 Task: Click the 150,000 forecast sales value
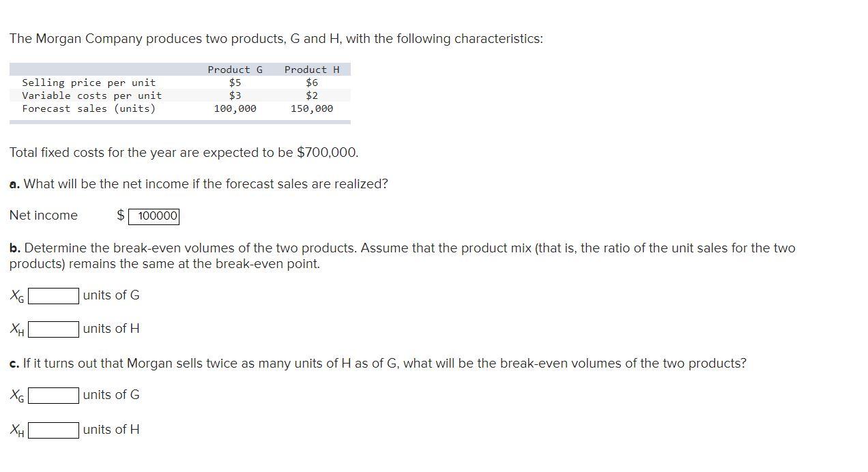pos(313,108)
